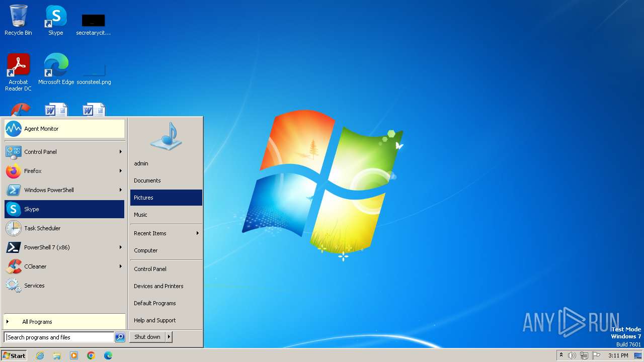
Task: Click the Agent Monitor icon
Action: click(x=14, y=129)
